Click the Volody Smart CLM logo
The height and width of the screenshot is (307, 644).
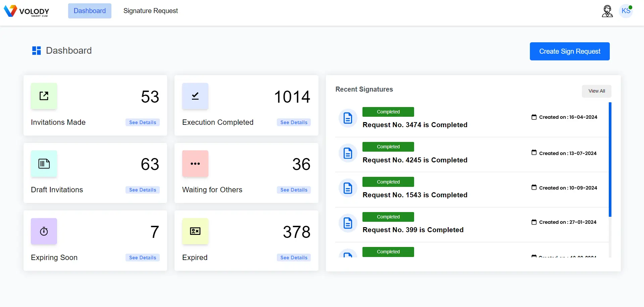(27, 11)
